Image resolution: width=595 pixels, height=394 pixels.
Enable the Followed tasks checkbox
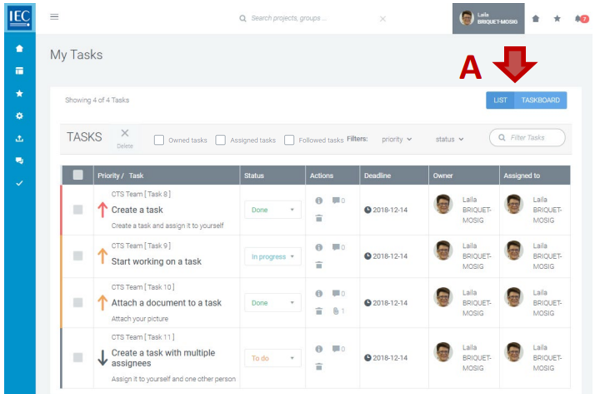point(289,140)
